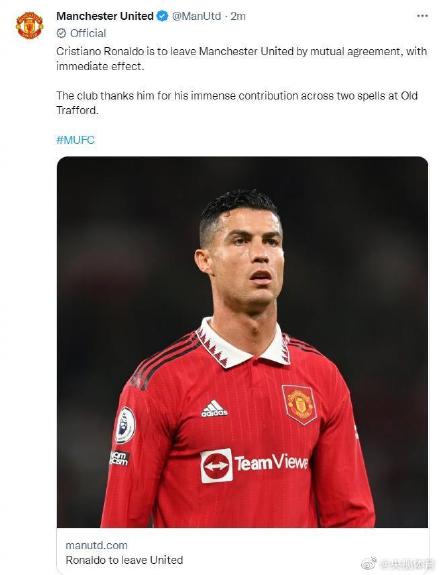Click the gray Official checkmark icon
The height and width of the screenshot is (575, 440).
[61, 33]
